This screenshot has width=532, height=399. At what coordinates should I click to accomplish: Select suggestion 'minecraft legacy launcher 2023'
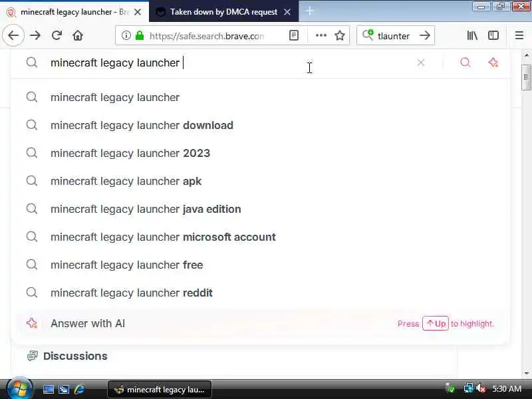260,153
